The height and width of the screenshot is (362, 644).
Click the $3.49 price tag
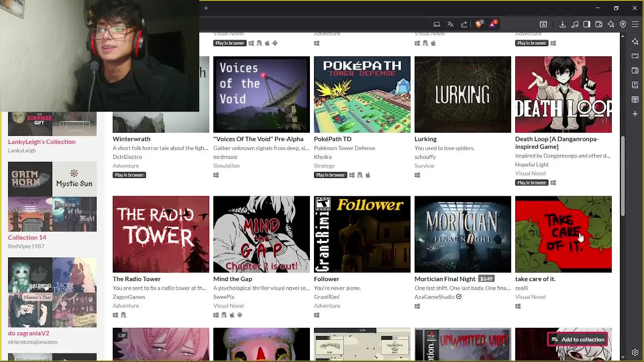click(486, 279)
